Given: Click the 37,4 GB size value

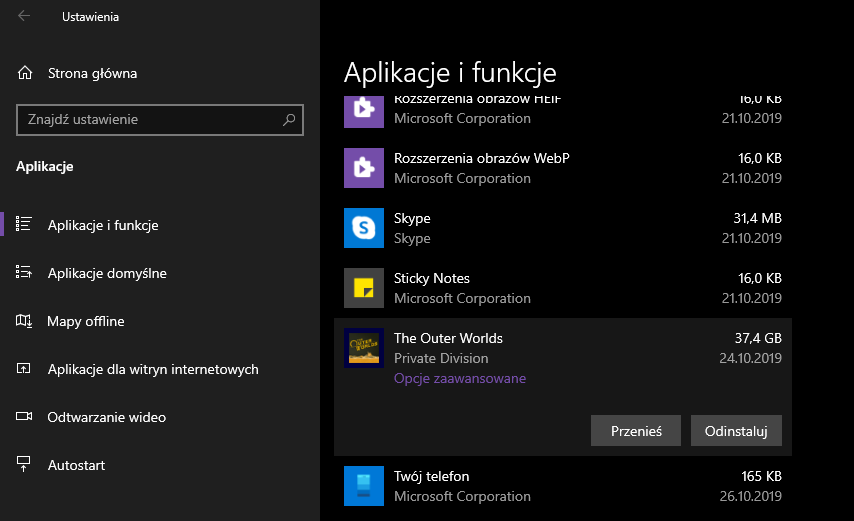Looking at the screenshot, I should (758, 338).
